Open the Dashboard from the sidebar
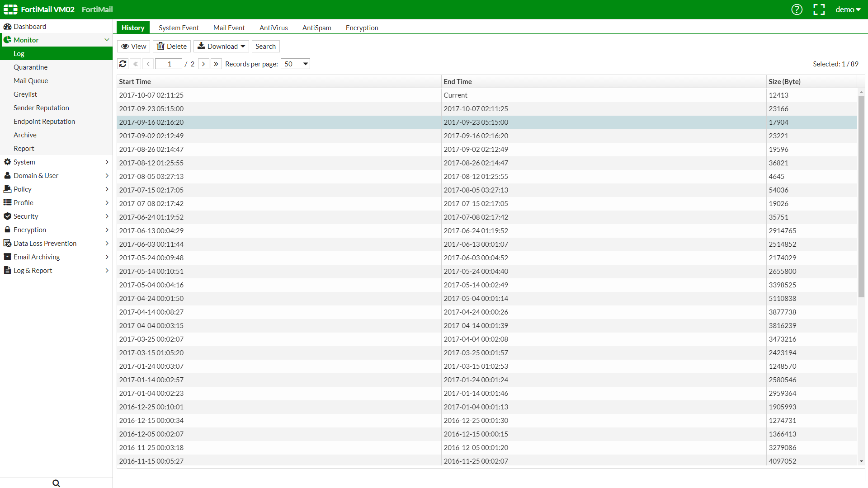The height and width of the screenshot is (488, 868). tap(30, 26)
